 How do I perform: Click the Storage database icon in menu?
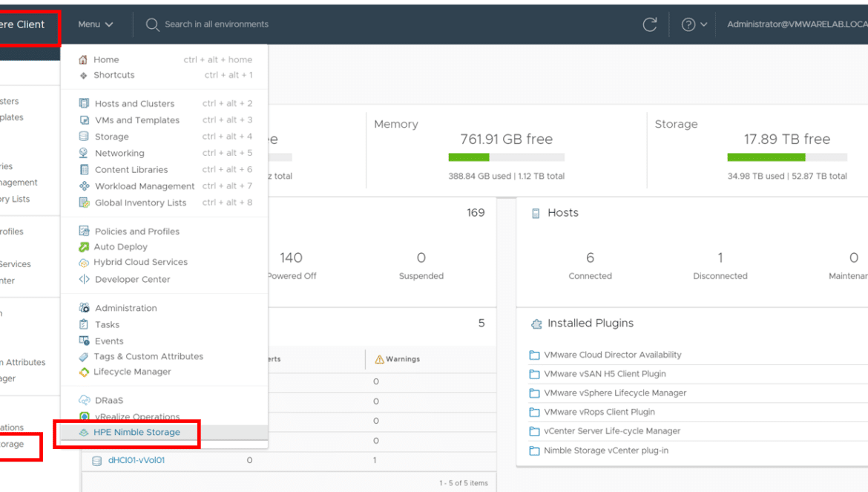pyautogui.click(x=84, y=137)
